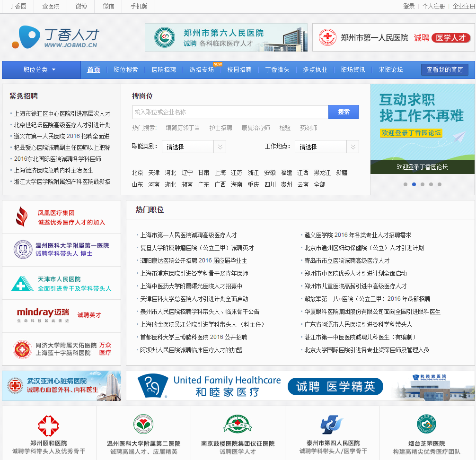Click hot search 康复治疗师
Image resolution: width=476 pixels, height=460 pixels.
[256, 128]
